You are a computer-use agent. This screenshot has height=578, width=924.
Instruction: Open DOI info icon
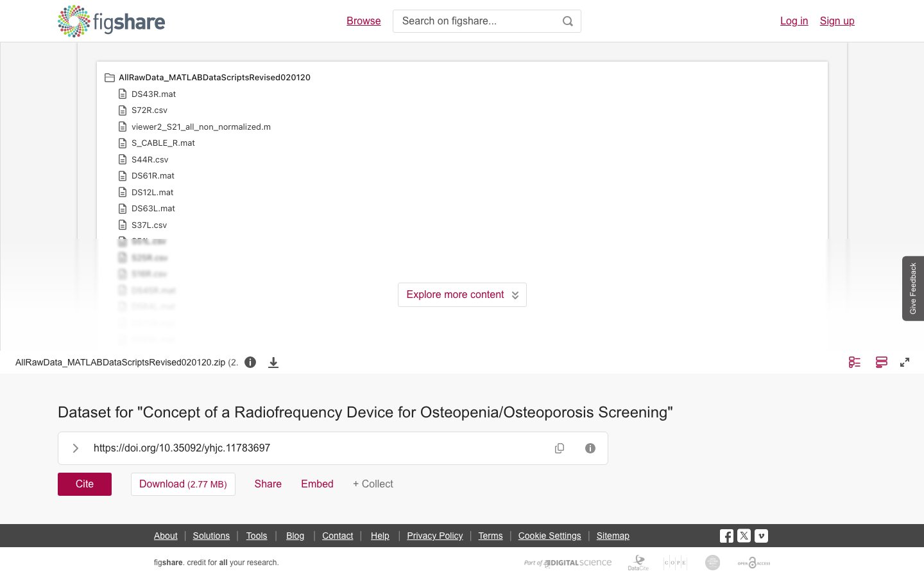pyautogui.click(x=590, y=448)
